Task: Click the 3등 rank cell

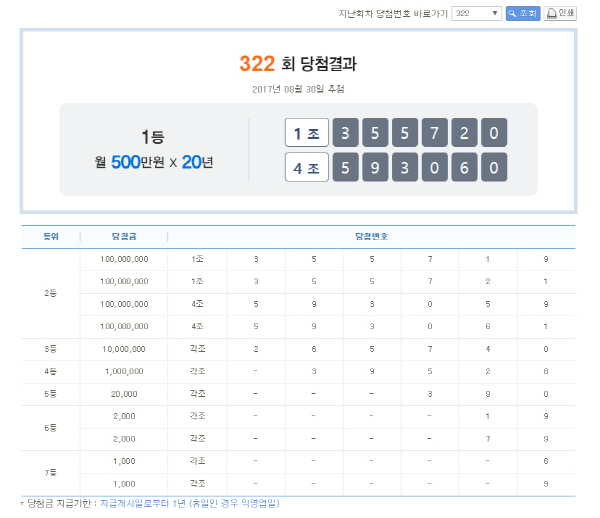Action: pos(51,349)
